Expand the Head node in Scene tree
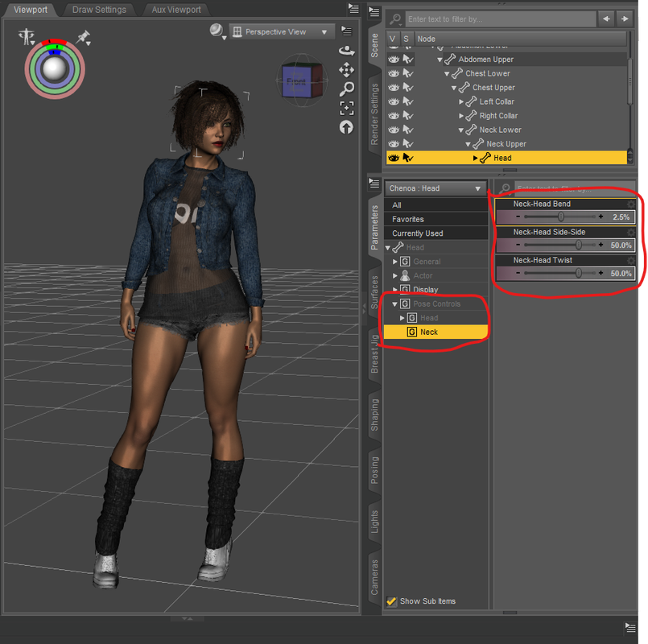 475,158
